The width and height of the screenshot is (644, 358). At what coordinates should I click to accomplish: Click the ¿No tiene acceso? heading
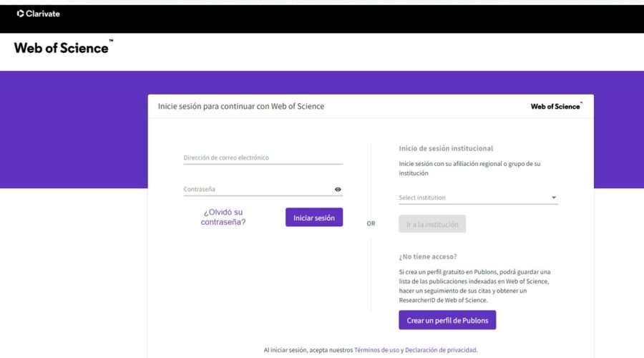(428, 256)
